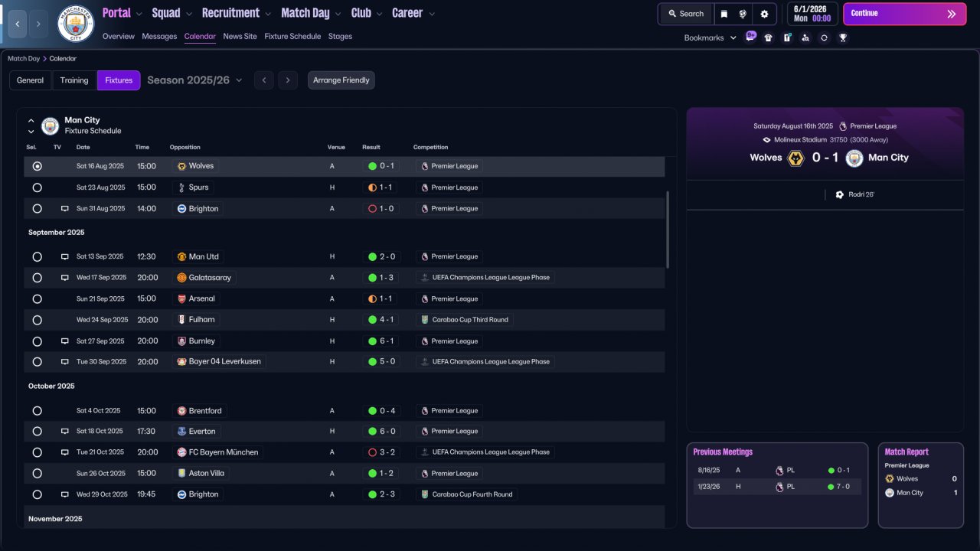
Task: Click the TV icon on the Burnley row
Action: [65, 341]
